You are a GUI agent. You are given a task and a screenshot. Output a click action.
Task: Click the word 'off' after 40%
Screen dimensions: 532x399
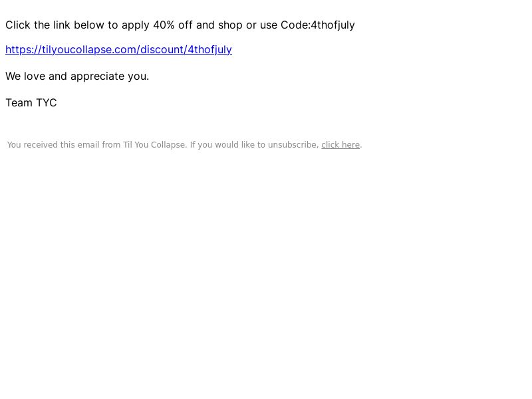186,25
